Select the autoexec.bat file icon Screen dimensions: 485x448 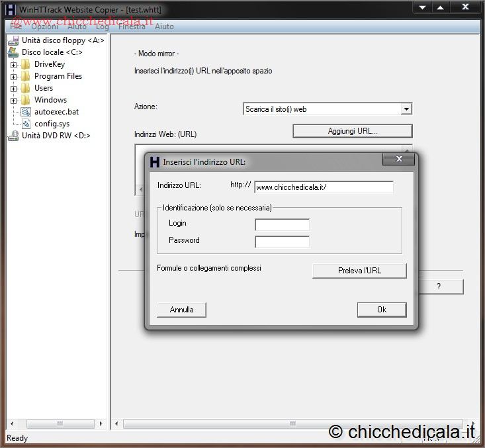[x=26, y=112]
